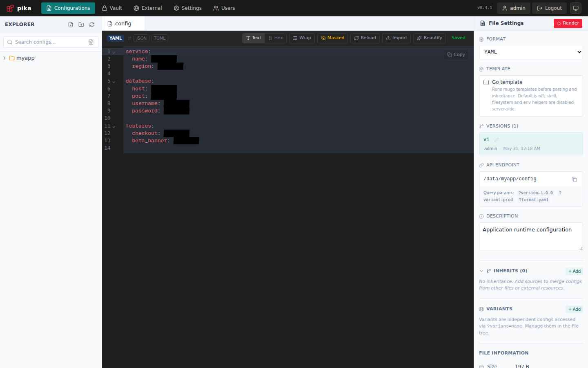
Task: Expand the myapp folder
Action: tap(4, 58)
